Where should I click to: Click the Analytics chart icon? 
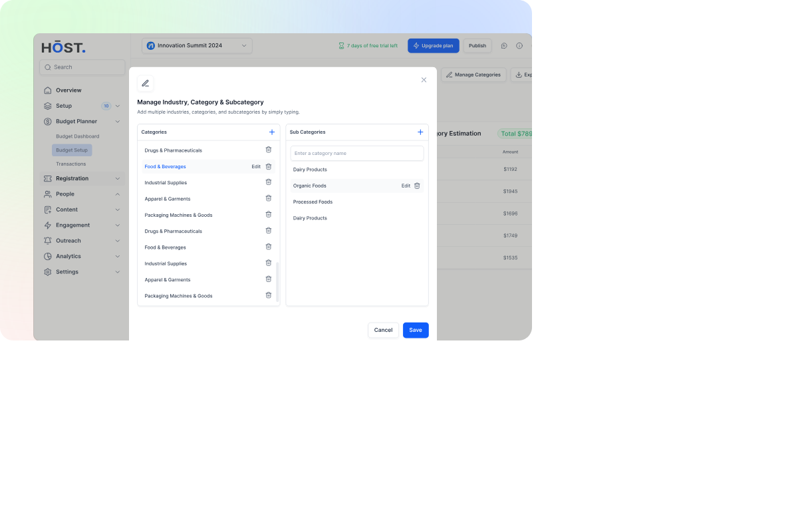coord(47,257)
